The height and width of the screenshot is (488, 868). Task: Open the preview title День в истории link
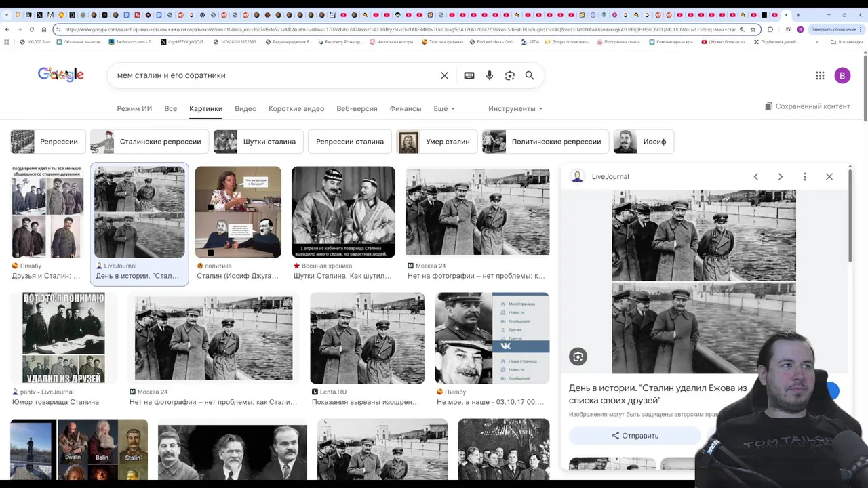tap(658, 394)
